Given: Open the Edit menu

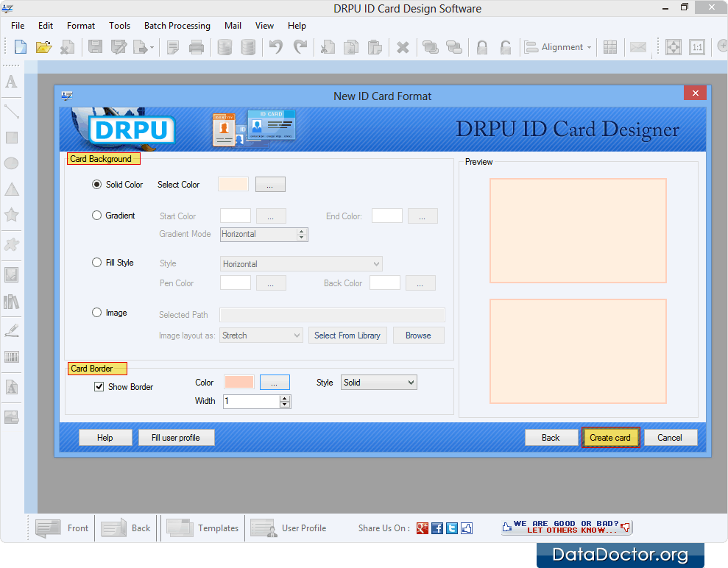Looking at the screenshot, I should 46,26.
